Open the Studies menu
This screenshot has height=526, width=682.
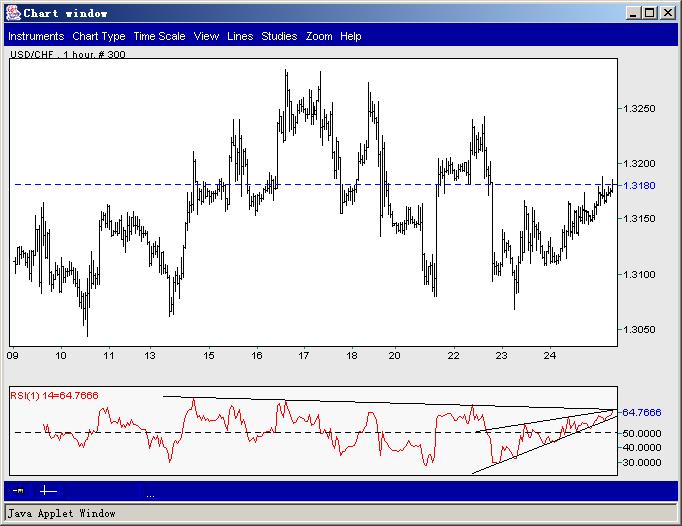tap(279, 36)
